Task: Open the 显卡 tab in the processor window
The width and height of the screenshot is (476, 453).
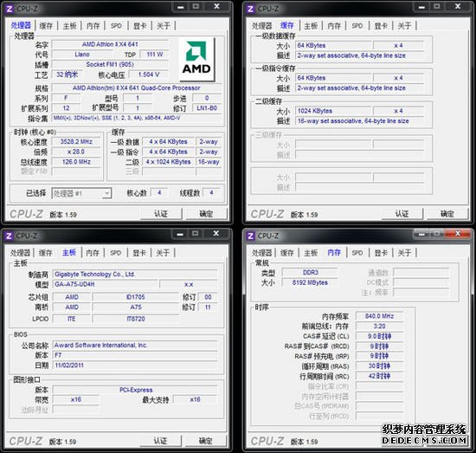Action: [140, 26]
